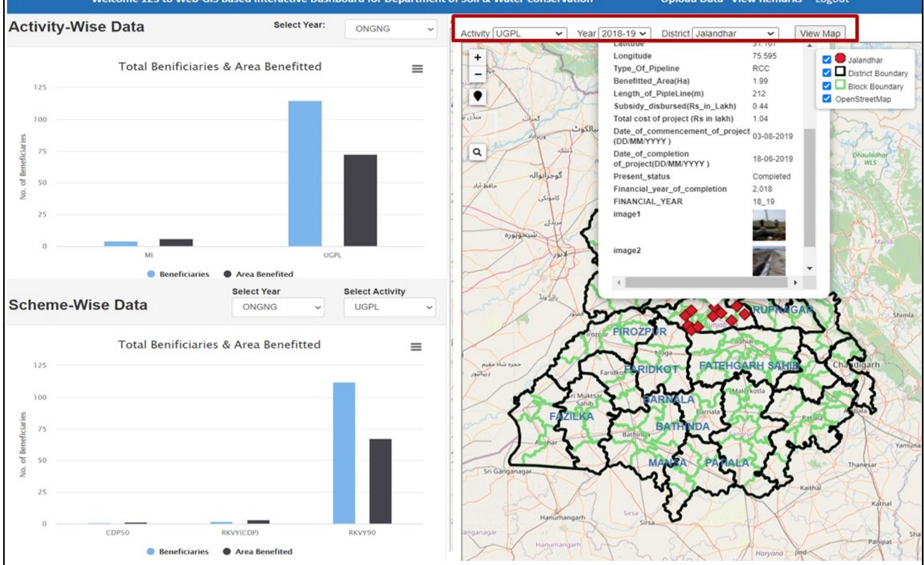Open Activity-Wise Select Year dropdown
The height and width of the screenshot is (565, 924).
(391, 29)
